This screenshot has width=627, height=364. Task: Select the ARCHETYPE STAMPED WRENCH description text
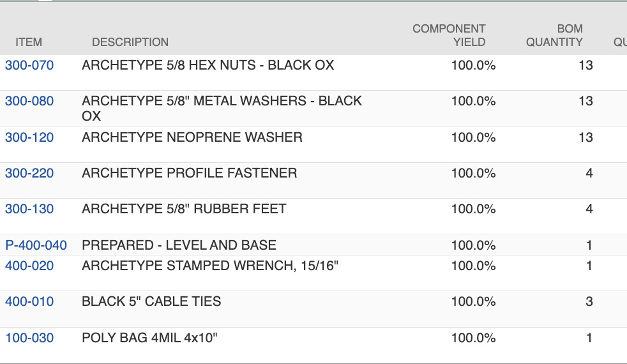210,266
